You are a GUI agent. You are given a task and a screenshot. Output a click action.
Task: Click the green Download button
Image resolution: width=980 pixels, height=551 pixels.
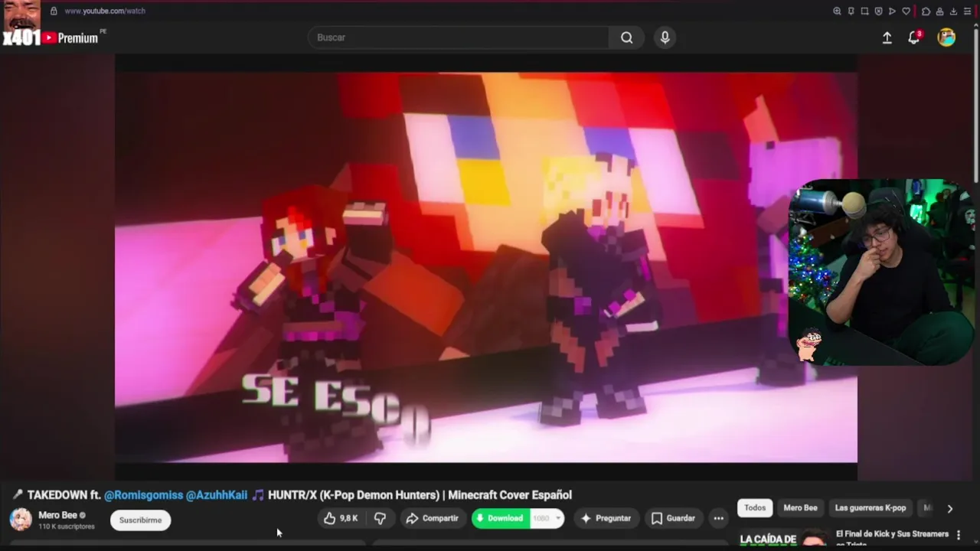point(500,518)
